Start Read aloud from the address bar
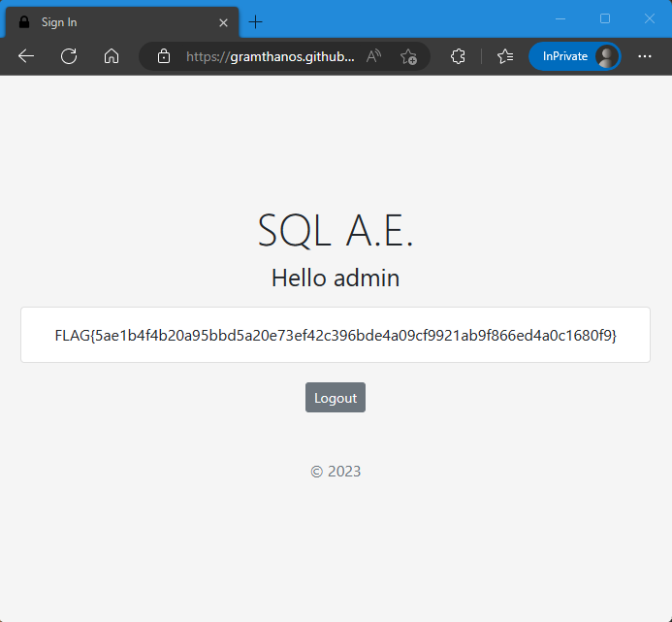 point(373,56)
